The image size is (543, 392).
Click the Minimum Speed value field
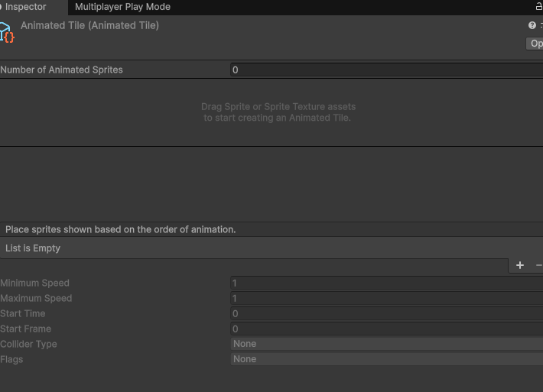coord(386,283)
